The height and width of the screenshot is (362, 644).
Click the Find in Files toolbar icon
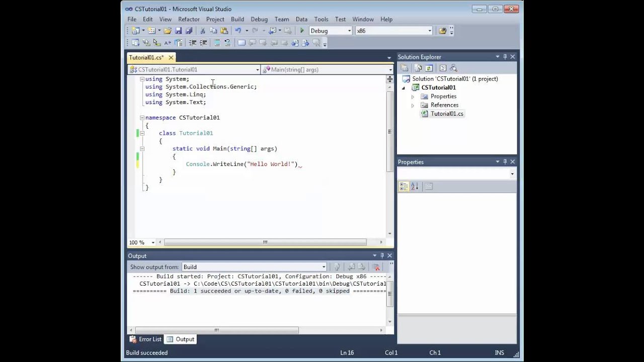[x=442, y=31]
